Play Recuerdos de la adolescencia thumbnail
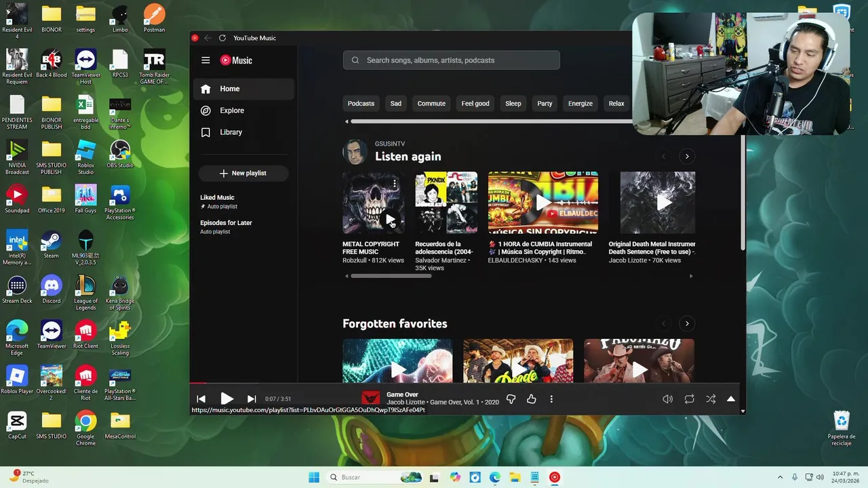The image size is (868, 488). (446, 203)
